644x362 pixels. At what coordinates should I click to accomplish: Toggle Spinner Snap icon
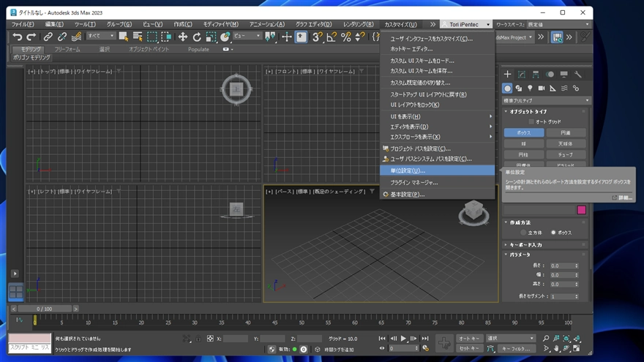point(360,37)
